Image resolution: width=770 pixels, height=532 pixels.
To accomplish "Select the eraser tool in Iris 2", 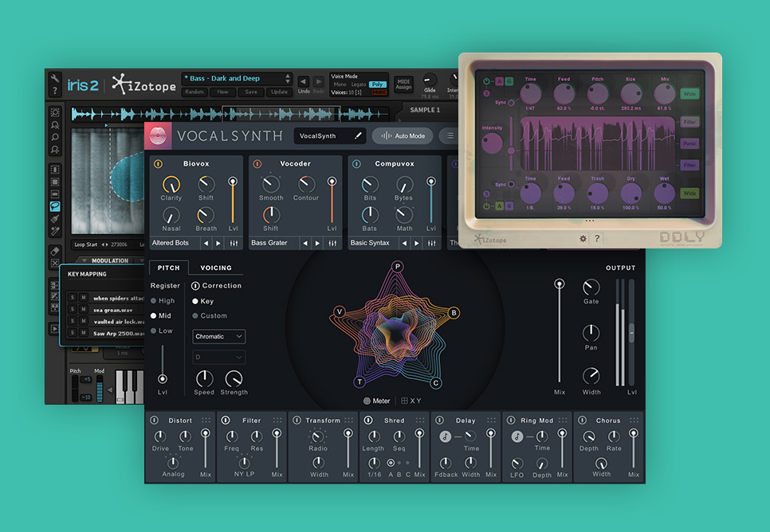I will (55, 251).
